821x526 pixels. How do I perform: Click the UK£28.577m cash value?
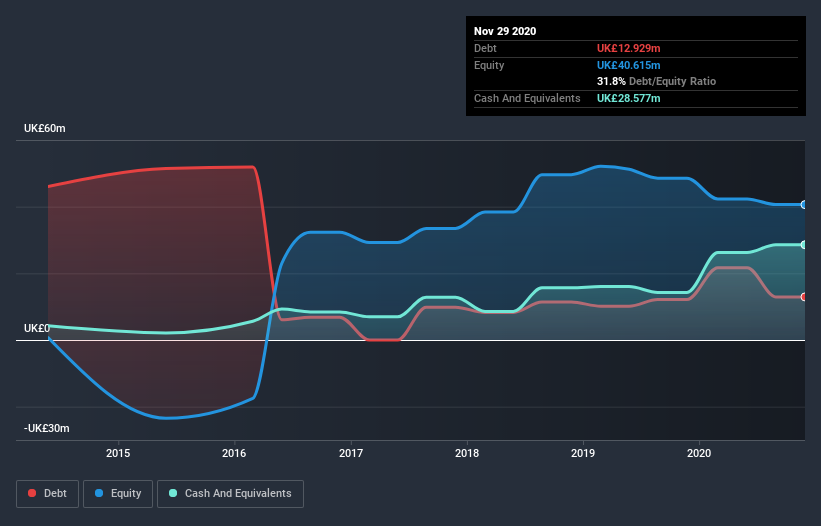[x=628, y=98]
